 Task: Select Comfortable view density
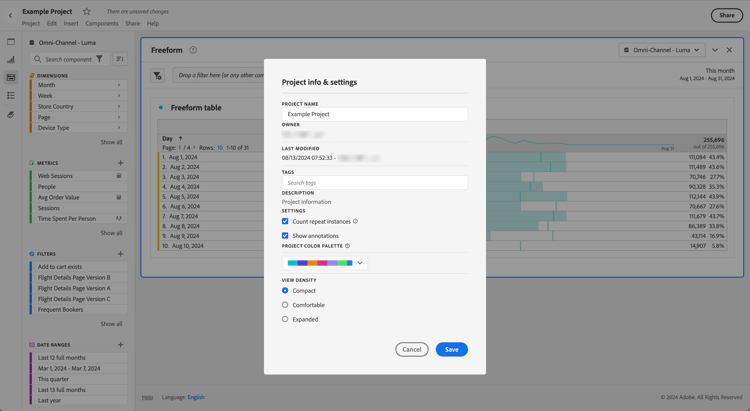(285, 305)
